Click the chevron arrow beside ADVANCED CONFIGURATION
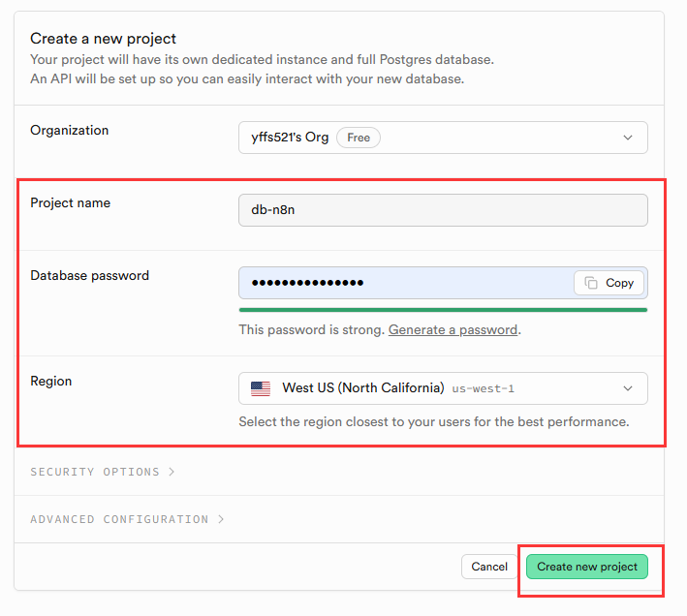687x616 pixels. pyautogui.click(x=221, y=519)
